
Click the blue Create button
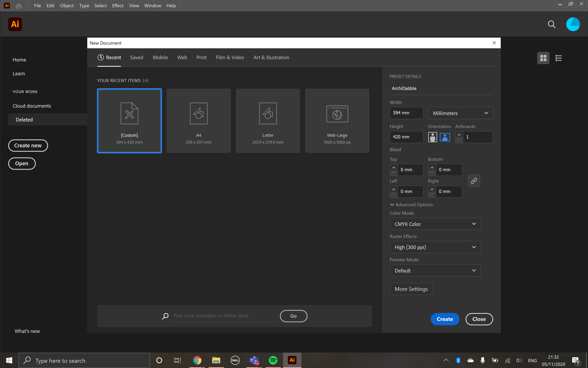click(445, 319)
